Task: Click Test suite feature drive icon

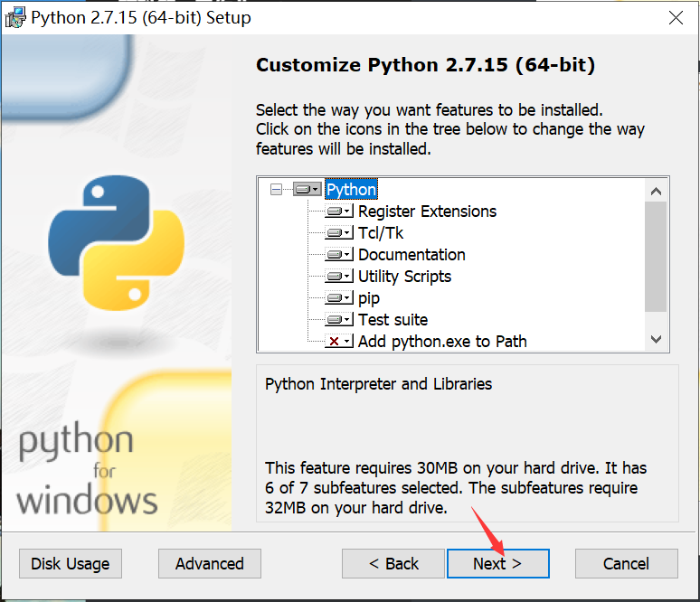Action: [339, 320]
